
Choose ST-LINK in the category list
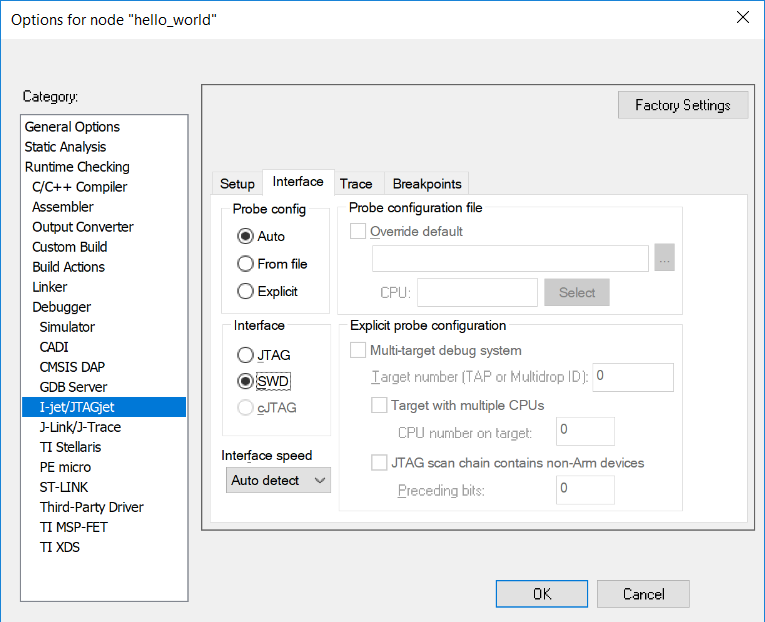[64, 487]
